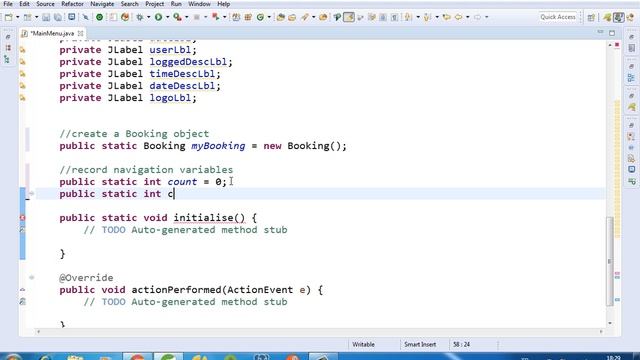Click the myBooking variable in code

point(218,146)
